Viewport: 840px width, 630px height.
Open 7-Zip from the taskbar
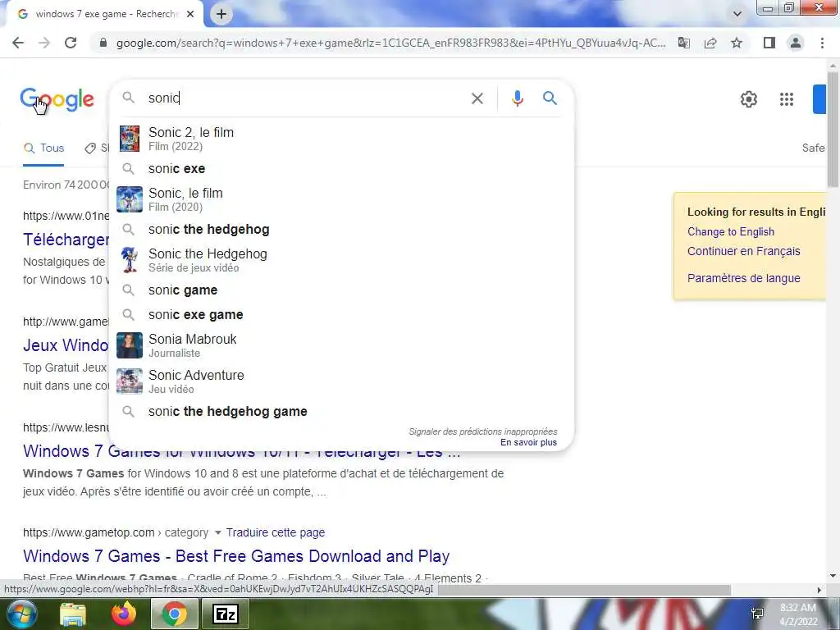pyautogui.click(x=225, y=614)
